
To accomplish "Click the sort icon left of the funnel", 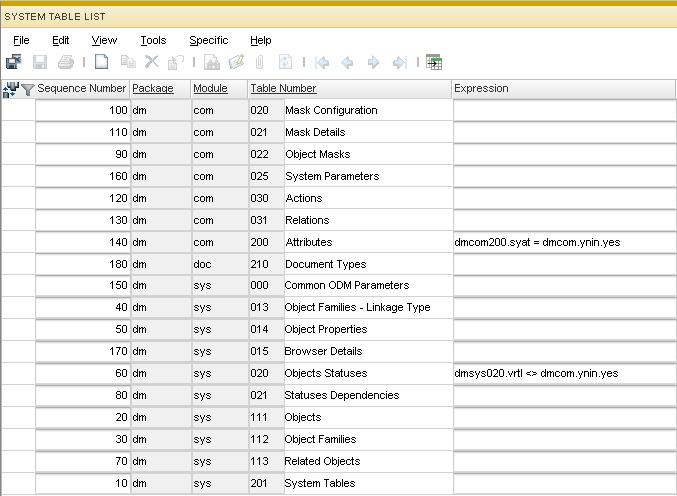I will [11, 89].
